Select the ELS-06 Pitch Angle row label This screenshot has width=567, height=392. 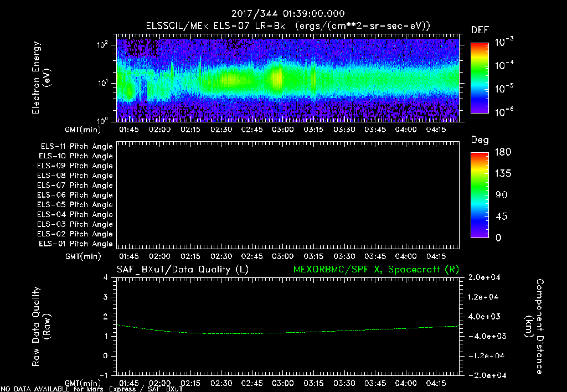click(x=75, y=195)
